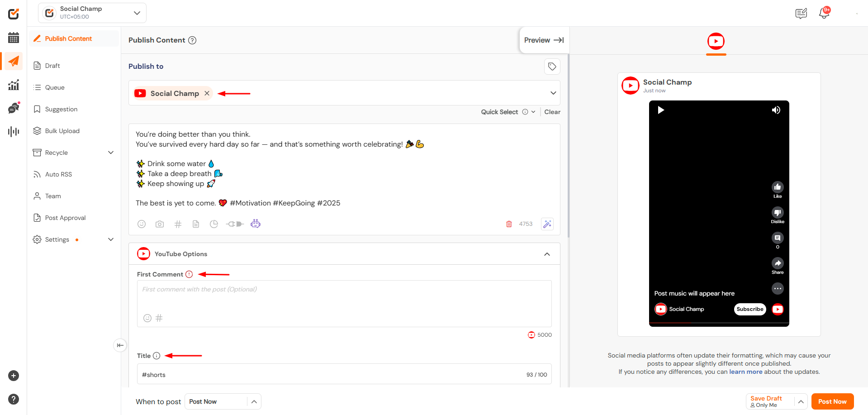Click the tag label icon
868x415 pixels.
point(552,67)
